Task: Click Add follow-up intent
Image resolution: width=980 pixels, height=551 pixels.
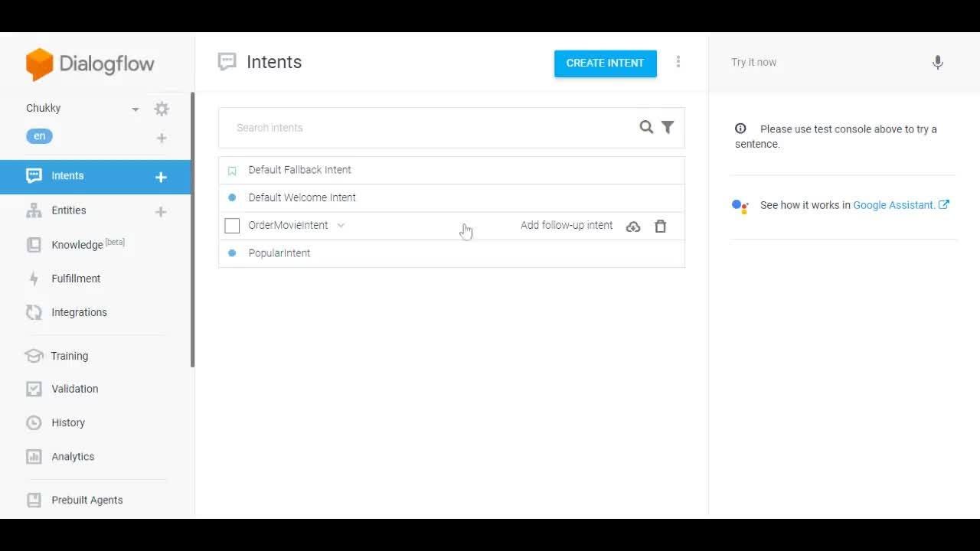Action: pyautogui.click(x=567, y=225)
